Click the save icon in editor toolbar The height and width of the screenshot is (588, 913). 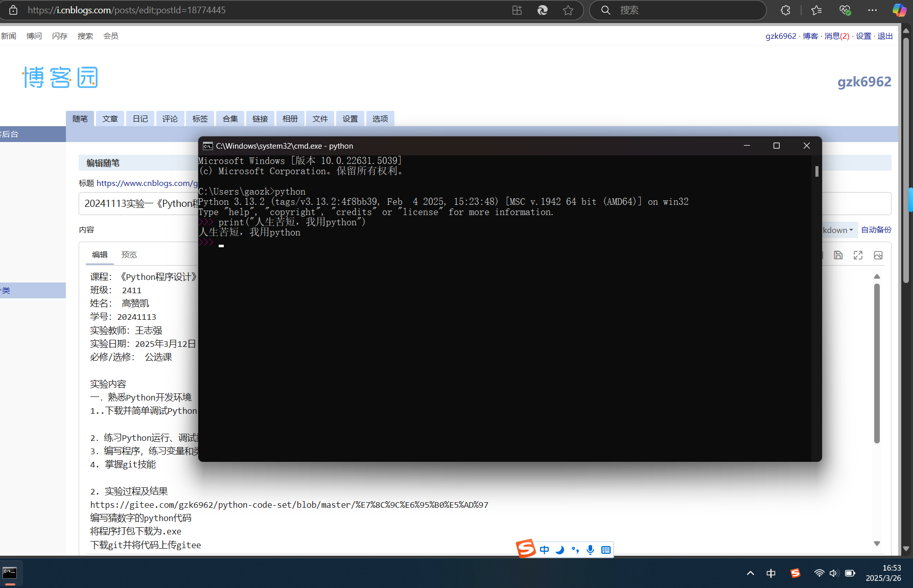point(838,255)
